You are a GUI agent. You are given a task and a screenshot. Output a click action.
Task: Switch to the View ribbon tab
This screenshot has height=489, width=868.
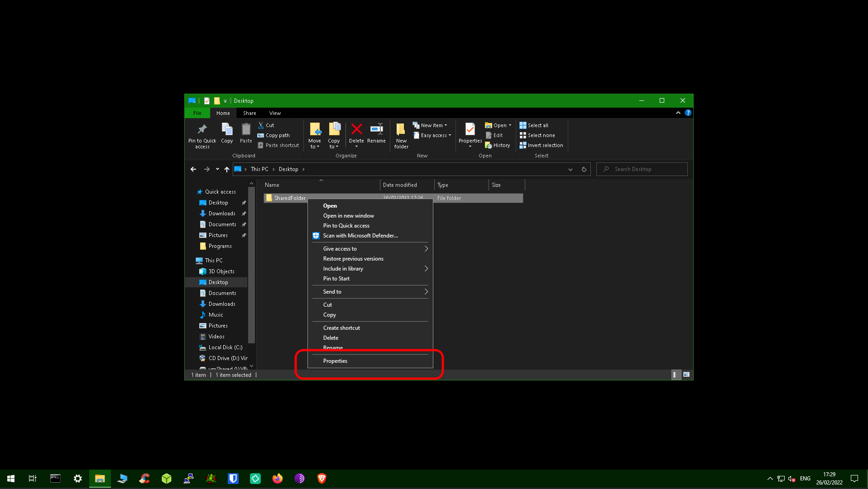(275, 113)
